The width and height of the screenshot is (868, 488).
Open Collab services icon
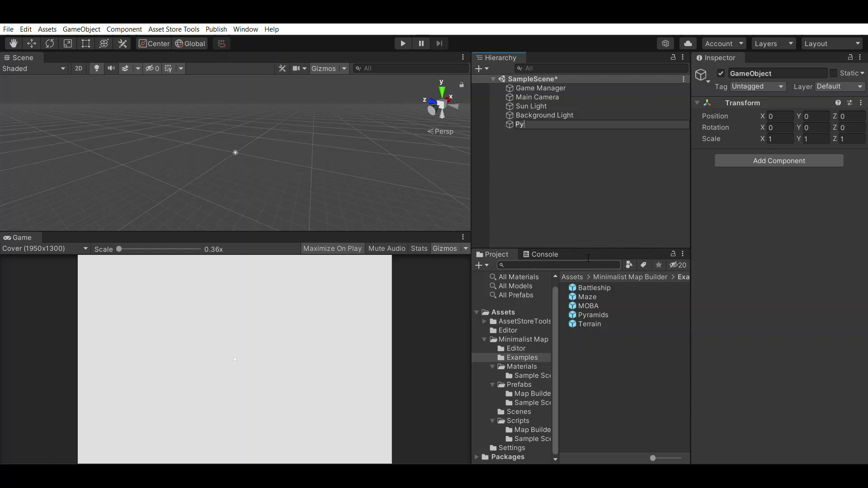(x=665, y=43)
